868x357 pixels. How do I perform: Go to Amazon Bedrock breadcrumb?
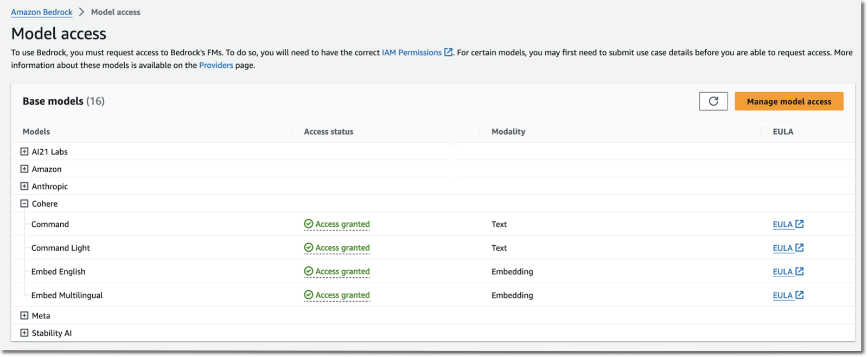(42, 12)
